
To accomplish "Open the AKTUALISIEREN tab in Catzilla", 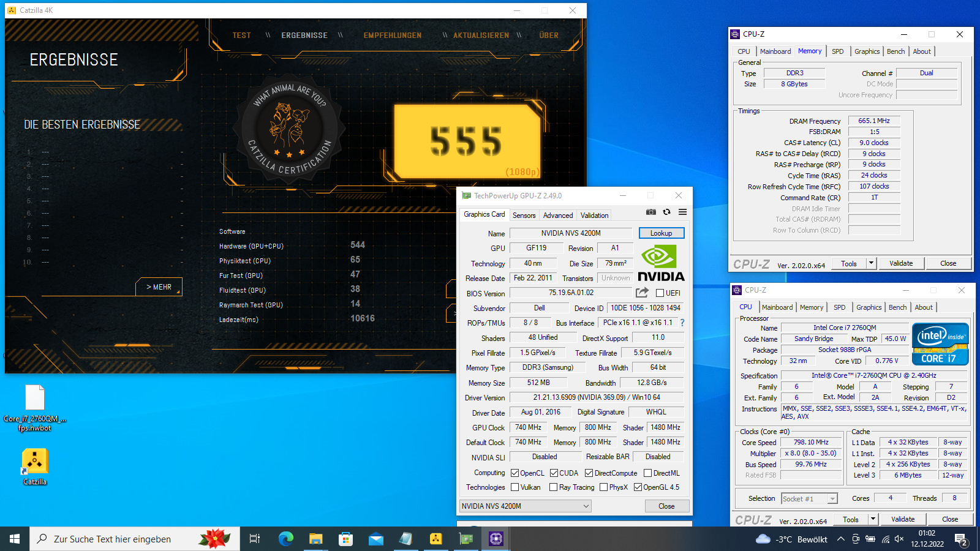I will 481,36.
